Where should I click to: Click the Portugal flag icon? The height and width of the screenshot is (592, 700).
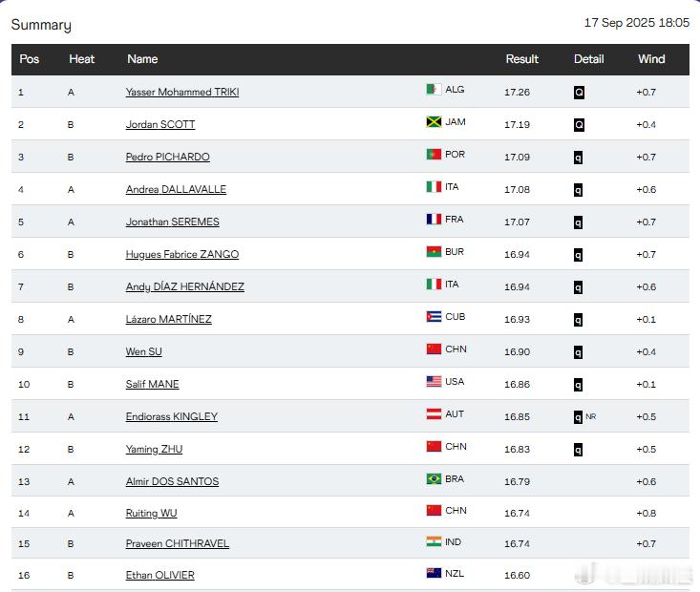point(434,155)
